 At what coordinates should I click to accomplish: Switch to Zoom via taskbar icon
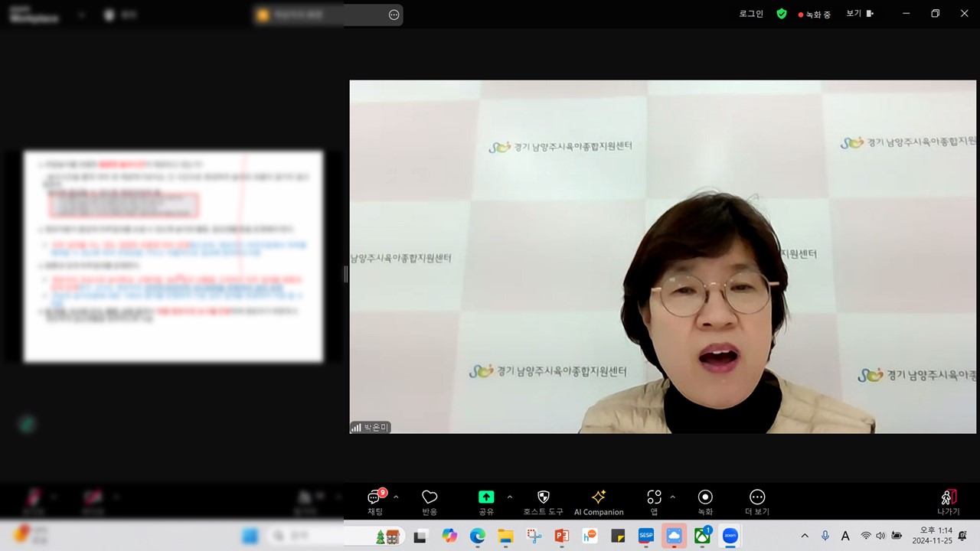tap(730, 536)
